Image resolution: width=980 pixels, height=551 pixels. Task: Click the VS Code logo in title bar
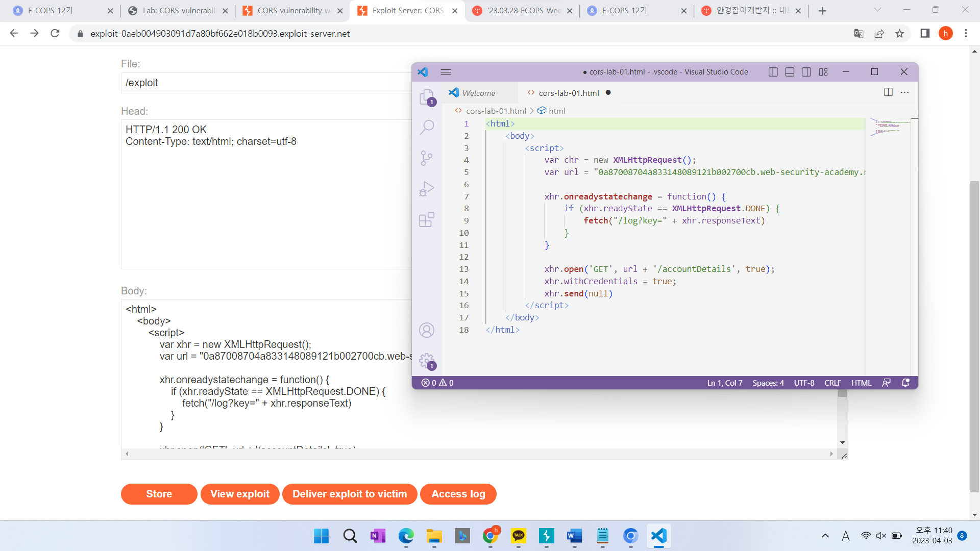(x=423, y=72)
